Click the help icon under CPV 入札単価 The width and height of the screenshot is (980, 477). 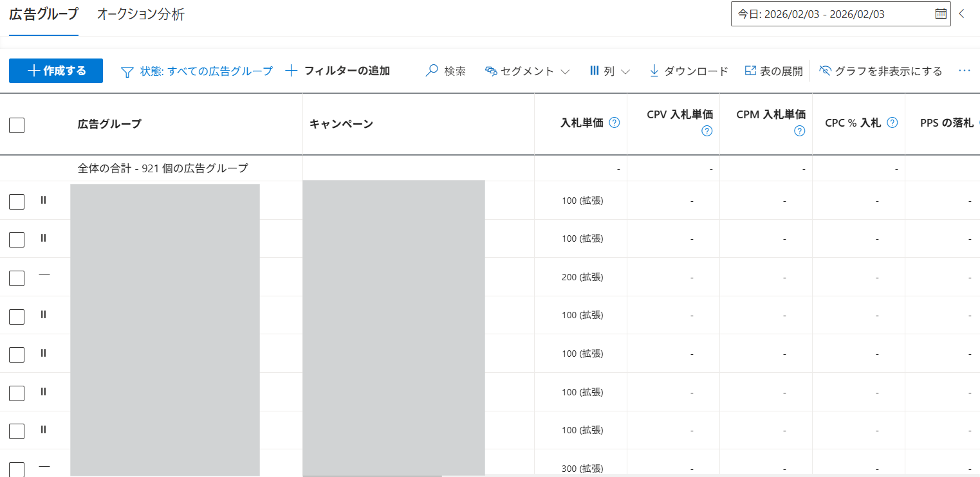707,131
